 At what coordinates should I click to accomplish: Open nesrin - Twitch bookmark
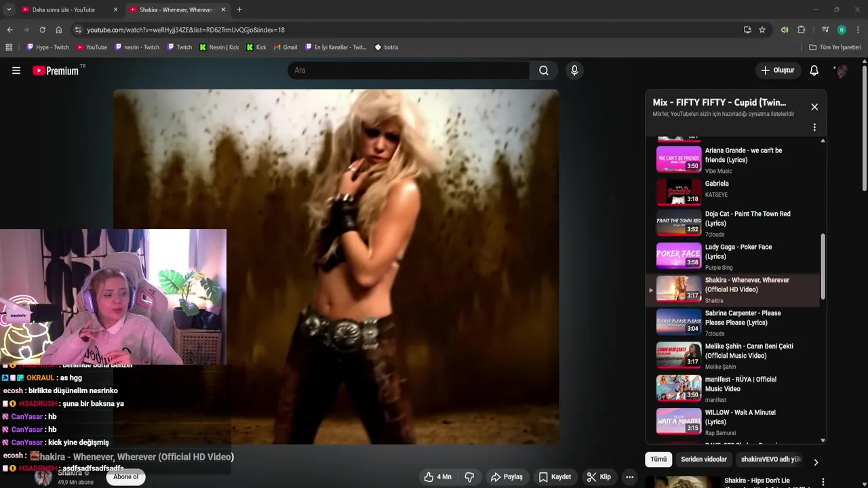point(137,47)
